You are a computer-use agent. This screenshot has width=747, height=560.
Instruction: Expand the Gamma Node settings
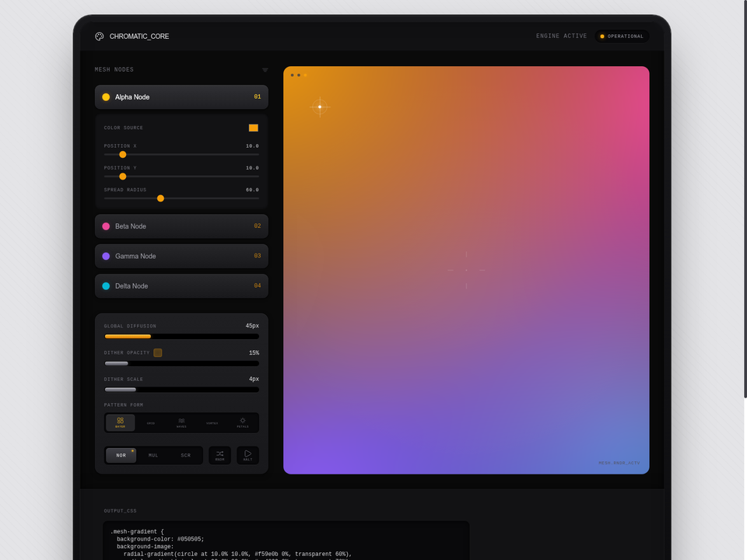(x=181, y=256)
